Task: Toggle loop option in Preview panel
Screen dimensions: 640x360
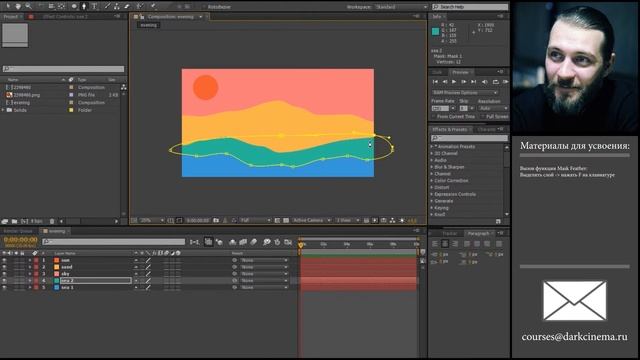Action: click(496, 82)
